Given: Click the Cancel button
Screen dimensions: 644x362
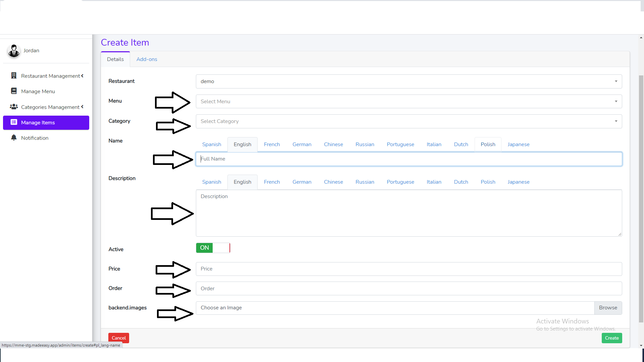Looking at the screenshot, I should [x=119, y=338].
